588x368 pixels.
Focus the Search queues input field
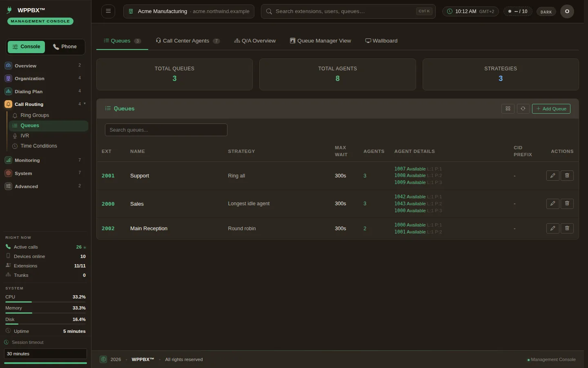click(166, 130)
